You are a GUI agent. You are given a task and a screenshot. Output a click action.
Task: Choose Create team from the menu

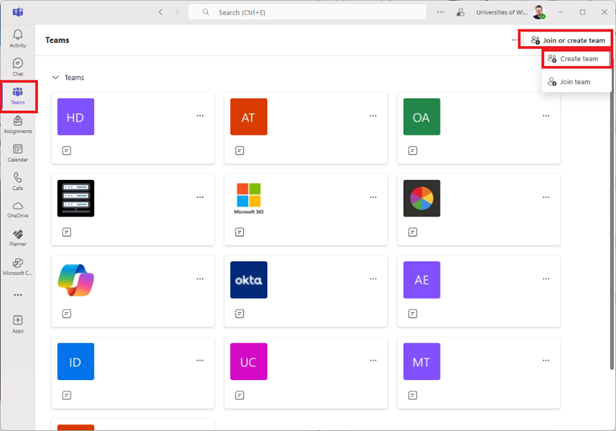tap(576, 59)
